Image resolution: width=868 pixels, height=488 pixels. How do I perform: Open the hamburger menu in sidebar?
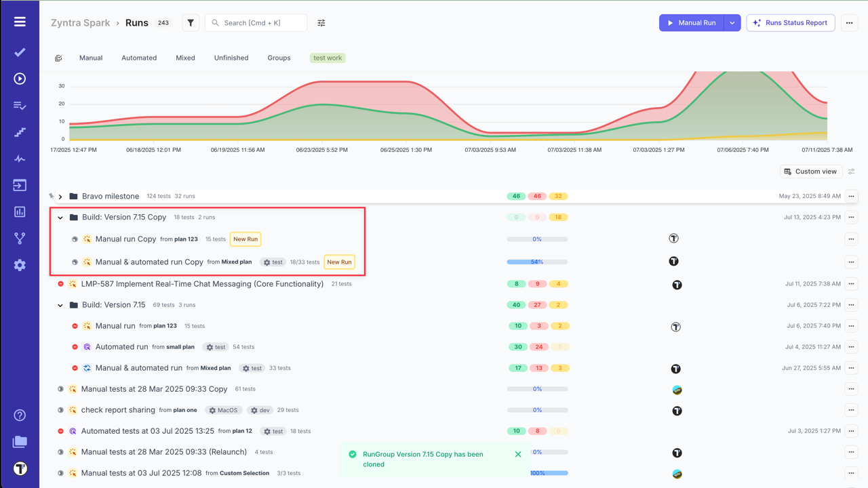pyautogui.click(x=20, y=22)
